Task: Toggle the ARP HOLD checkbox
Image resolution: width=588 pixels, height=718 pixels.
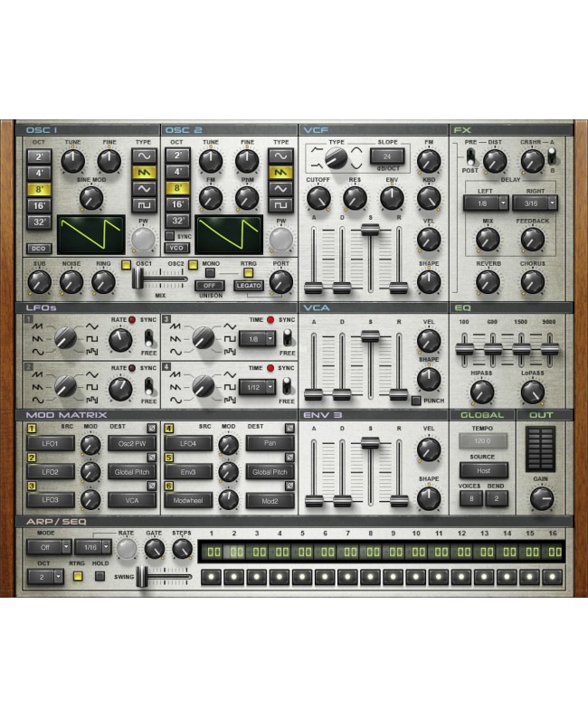Action: pos(100,576)
